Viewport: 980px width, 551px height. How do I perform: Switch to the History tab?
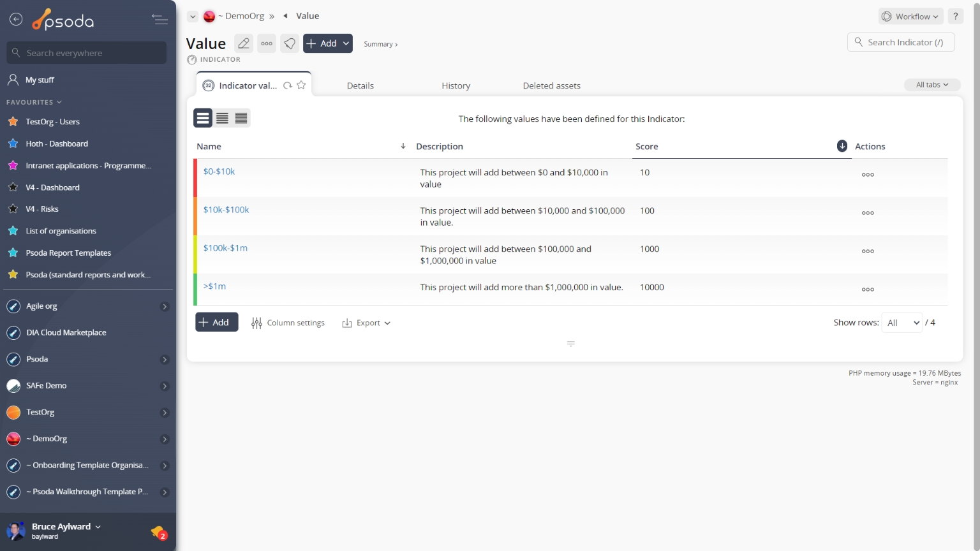tap(456, 85)
